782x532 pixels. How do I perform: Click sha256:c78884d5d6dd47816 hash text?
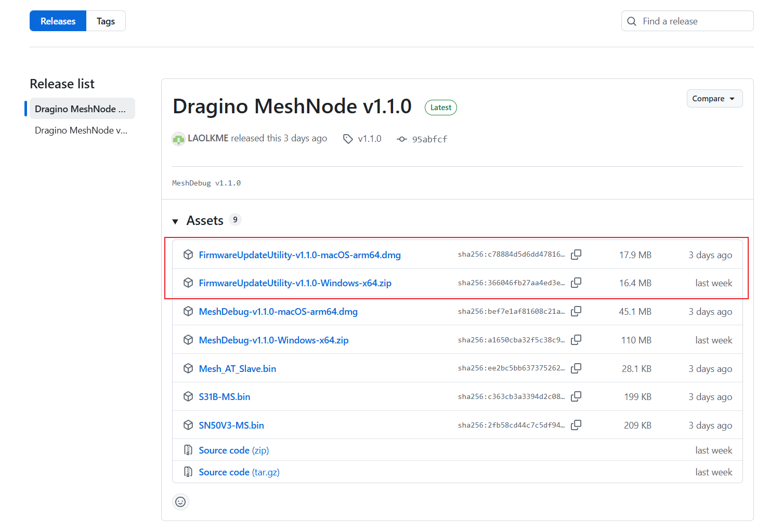pyautogui.click(x=511, y=254)
